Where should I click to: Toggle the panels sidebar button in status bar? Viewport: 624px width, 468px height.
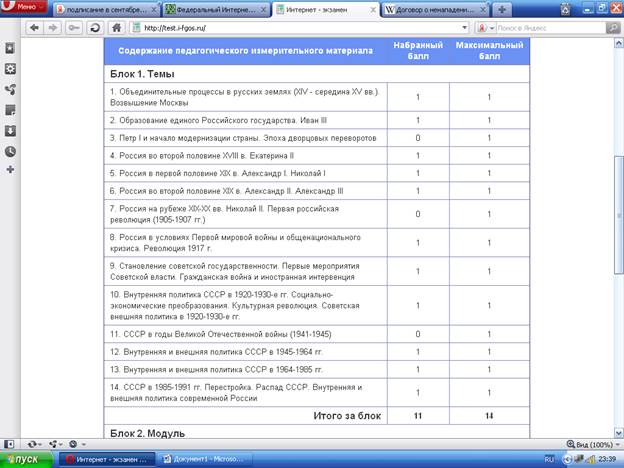pyautogui.click(x=9, y=444)
